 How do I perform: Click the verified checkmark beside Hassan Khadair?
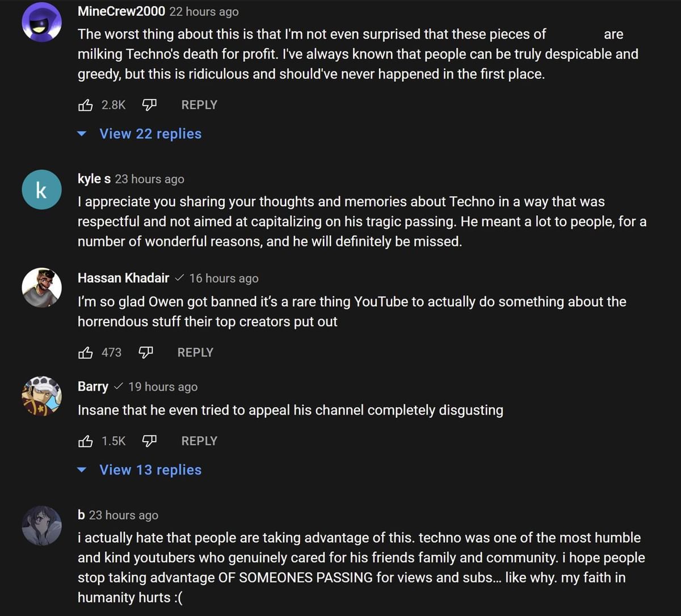pyautogui.click(x=179, y=278)
